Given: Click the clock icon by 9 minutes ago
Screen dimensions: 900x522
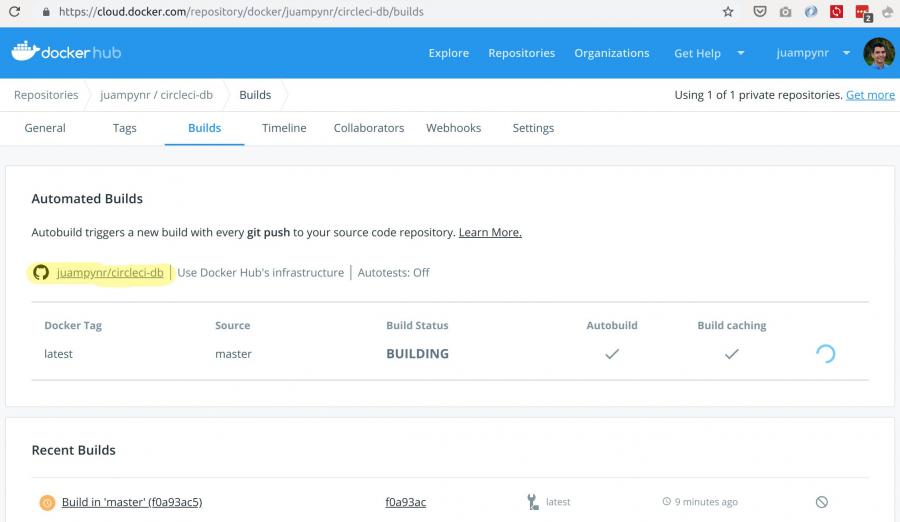Looking at the screenshot, I should point(666,501).
